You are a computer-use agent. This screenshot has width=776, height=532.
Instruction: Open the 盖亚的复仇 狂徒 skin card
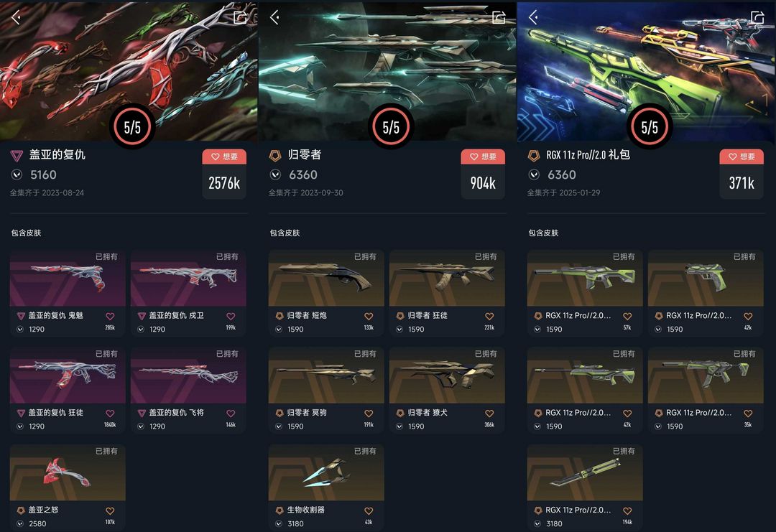(x=68, y=390)
